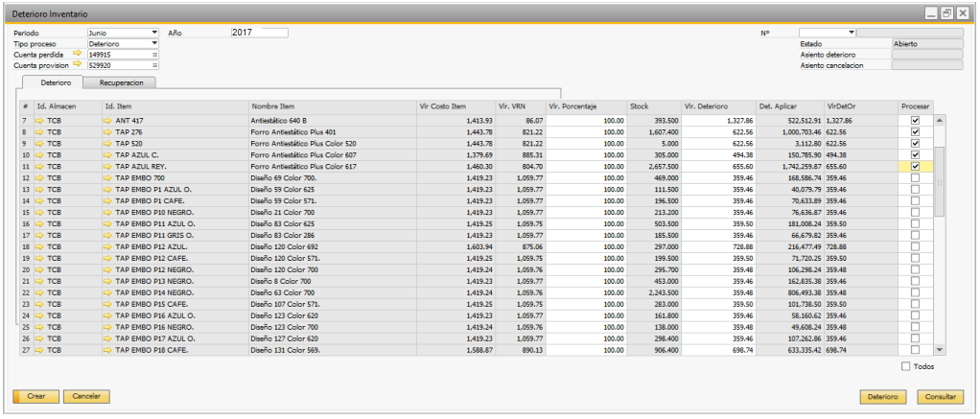This screenshot has height=419, width=980.
Task: Uncheck Procesar checkbox for row 7
Action: tap(915, 121)
